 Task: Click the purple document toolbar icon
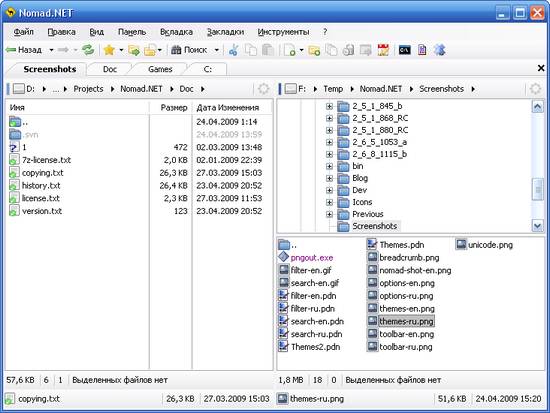point(422,50)
